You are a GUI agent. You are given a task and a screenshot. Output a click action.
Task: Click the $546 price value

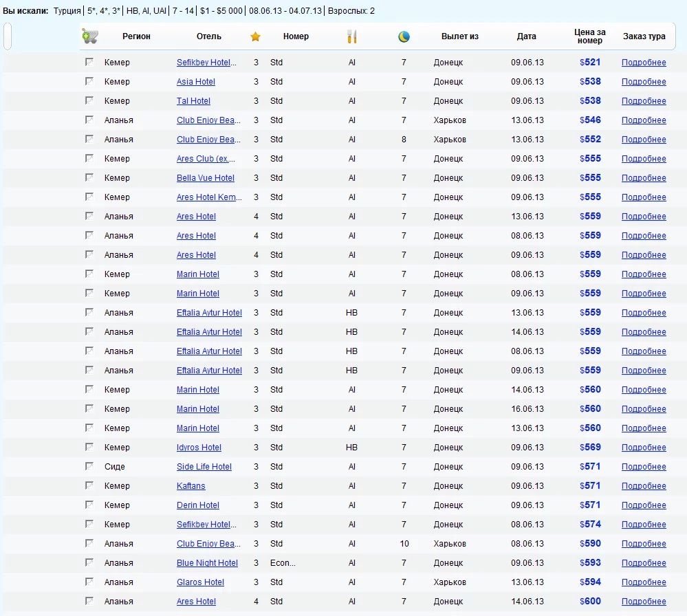[x=590, y=120]
